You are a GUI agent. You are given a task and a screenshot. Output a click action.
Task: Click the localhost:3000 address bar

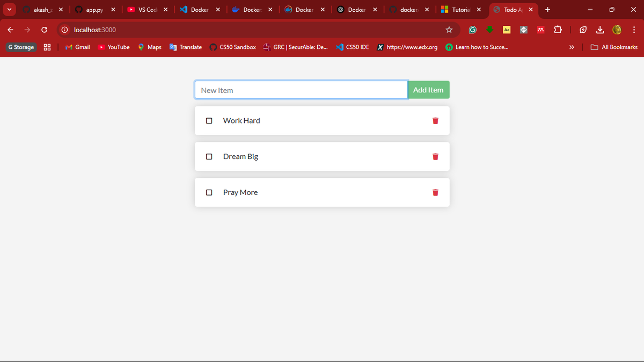258,30
